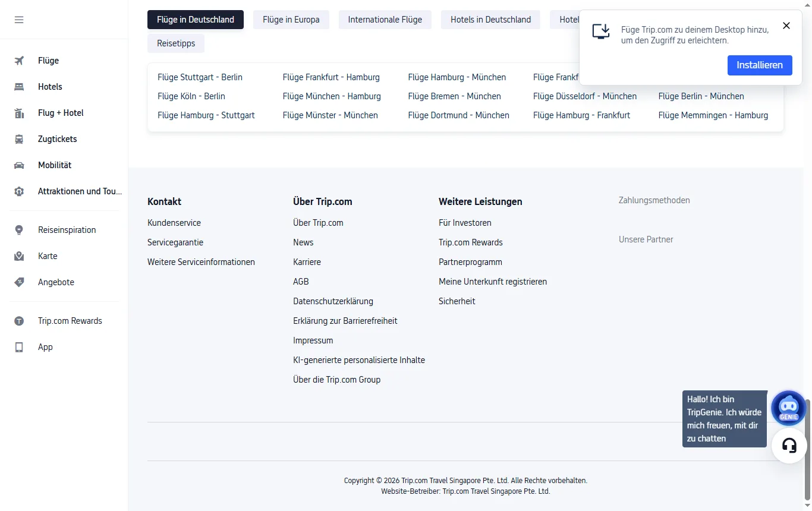Viewport: 812px width, 511px height.
Task: Click the page vertical scrollbar thumb
Action: [x=807, y=449]
